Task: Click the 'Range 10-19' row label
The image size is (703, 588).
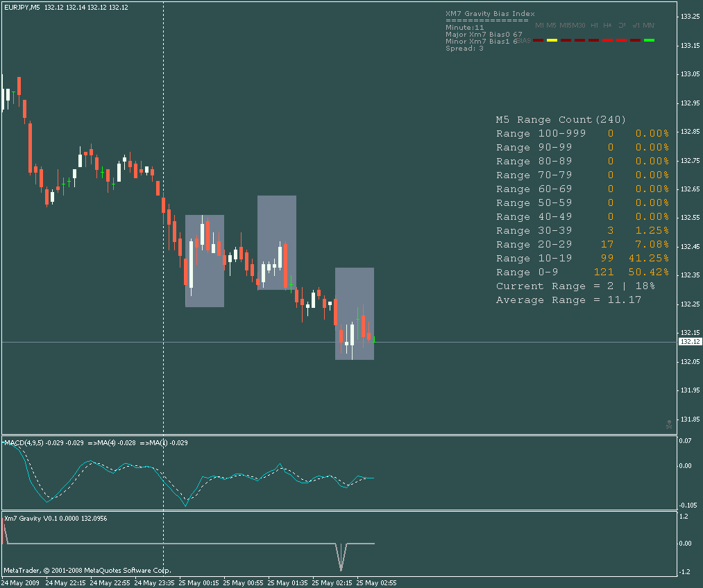Action: 534,259
